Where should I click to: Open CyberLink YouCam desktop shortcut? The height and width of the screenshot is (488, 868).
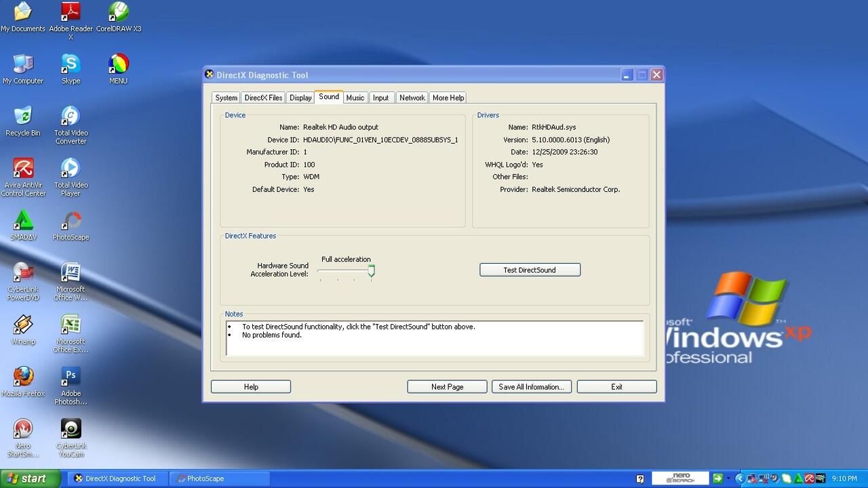coord(71,438)
